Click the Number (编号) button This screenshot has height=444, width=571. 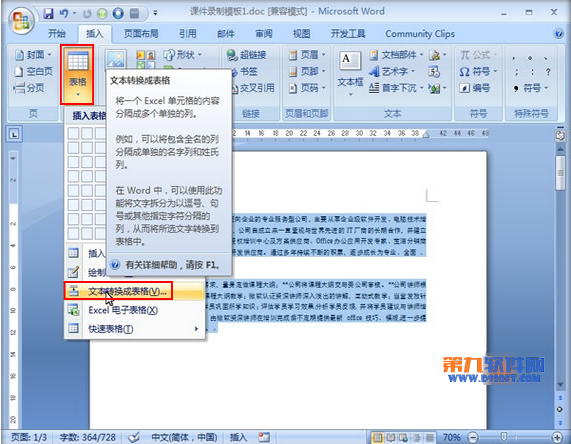click(475, 88)
